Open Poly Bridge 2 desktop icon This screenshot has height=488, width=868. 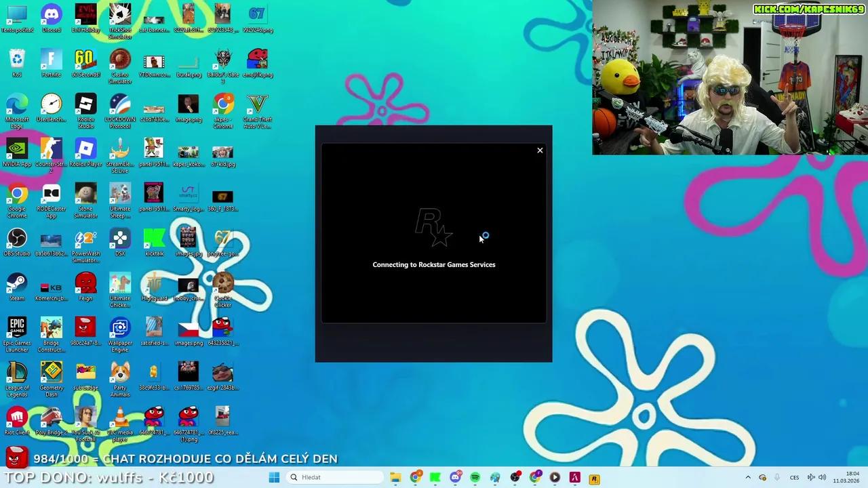pyautogui.click(x=51, y=422)
